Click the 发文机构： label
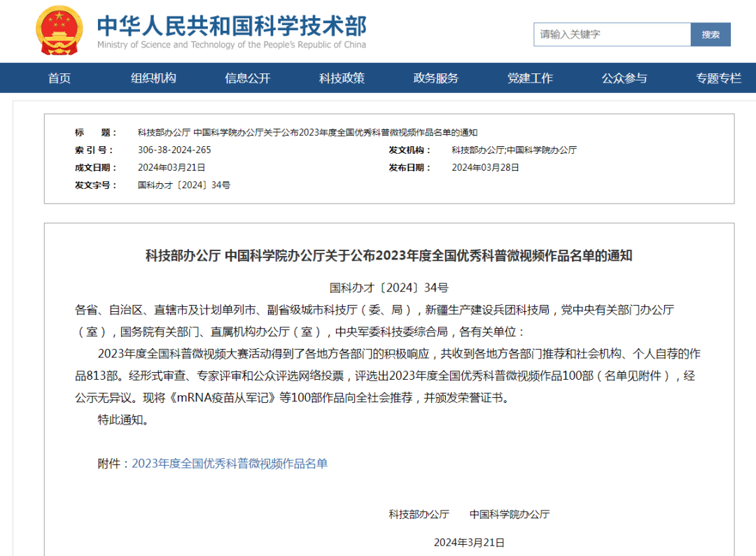Viewport: 756px width, 556px height. click(409, 150)
